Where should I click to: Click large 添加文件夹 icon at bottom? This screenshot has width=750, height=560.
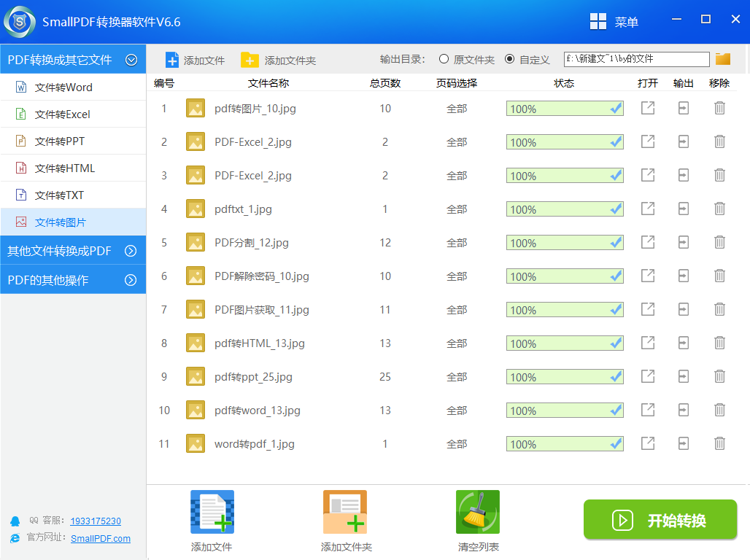click(345, 512)
